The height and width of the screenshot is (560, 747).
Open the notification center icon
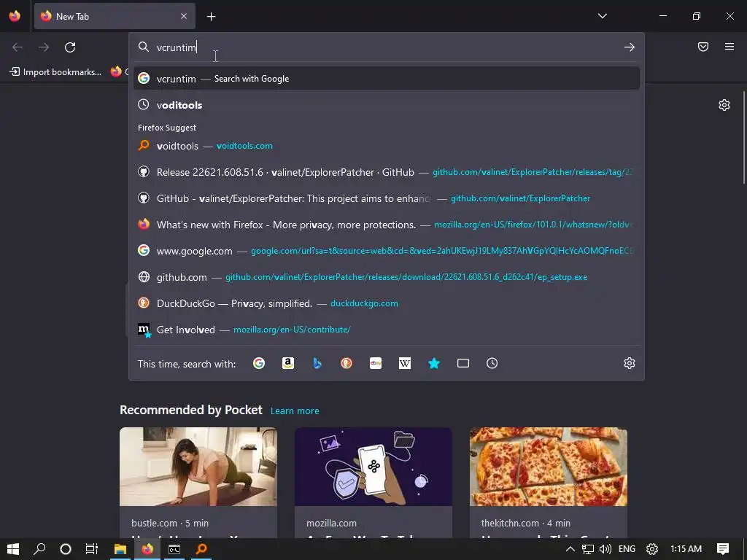click(723, 549)
